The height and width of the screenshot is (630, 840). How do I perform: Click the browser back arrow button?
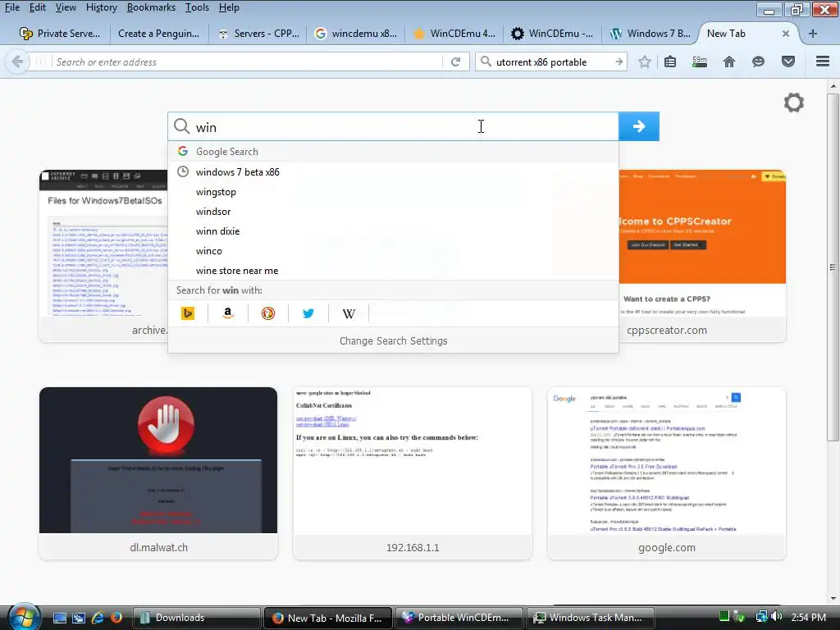pos(17,62)
